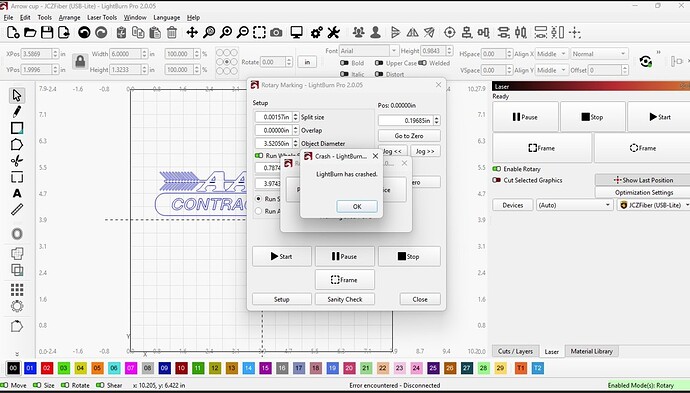Open the Font dropdown showing Arial
Screen dimensions: 690x393
369,51
